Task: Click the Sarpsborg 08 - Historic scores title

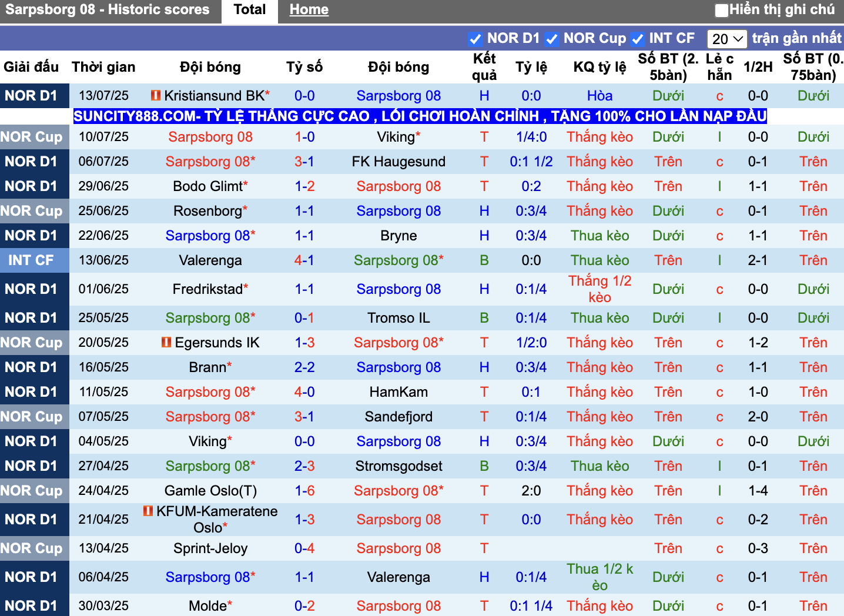Action: tap(108, 9)
